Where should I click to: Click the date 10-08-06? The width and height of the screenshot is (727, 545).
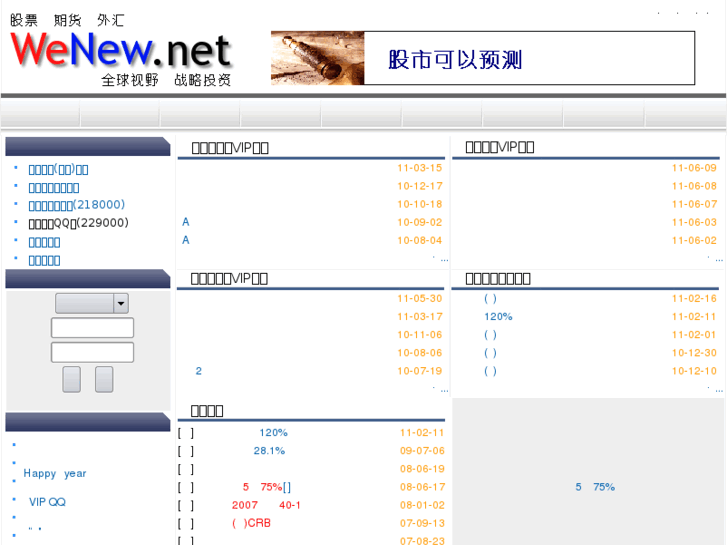tap(420, 353)
